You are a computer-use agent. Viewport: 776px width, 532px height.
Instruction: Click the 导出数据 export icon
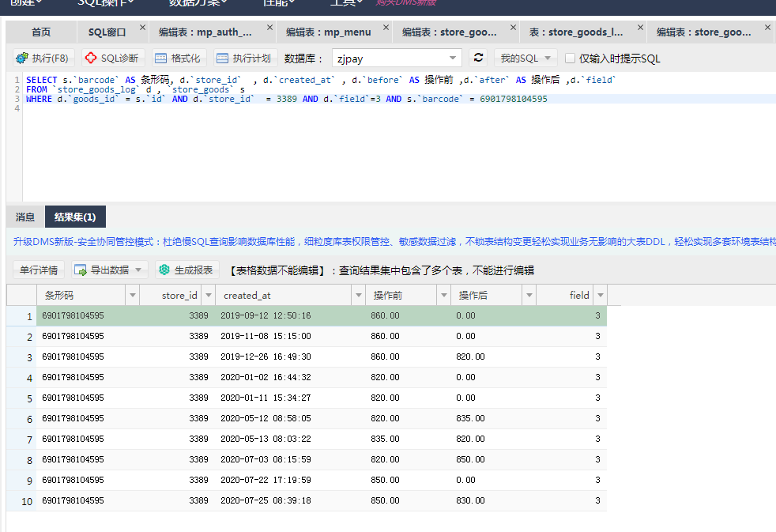pos(80,270)
